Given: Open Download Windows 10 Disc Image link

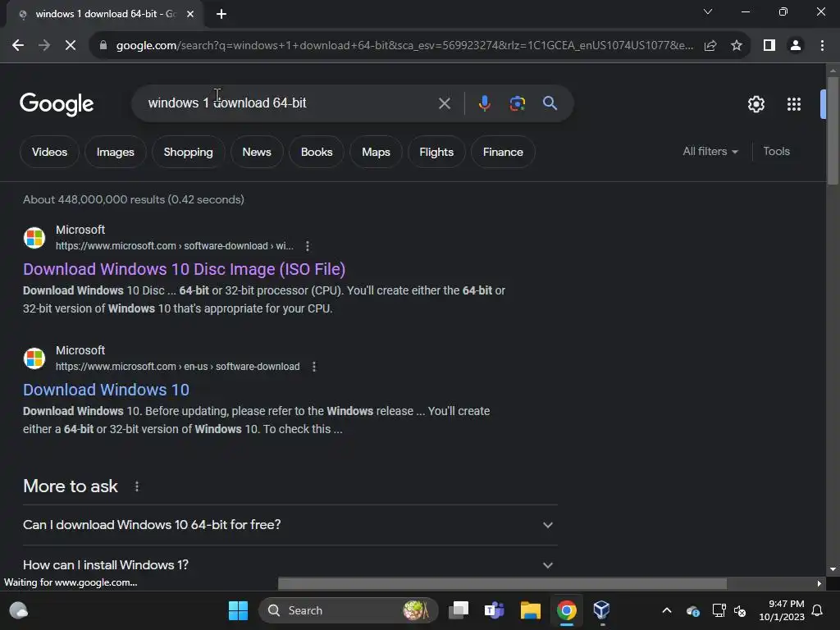Looking at the screenshot, I should [x=184, y=269].
